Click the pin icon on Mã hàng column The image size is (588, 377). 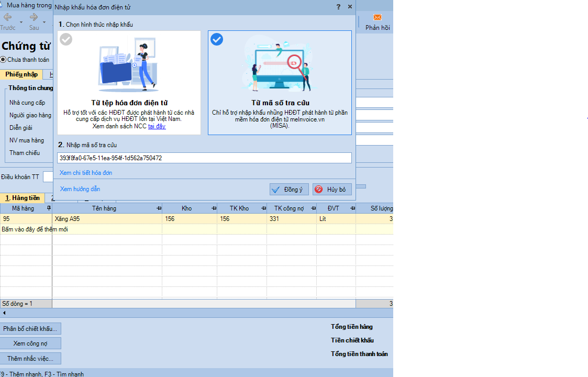point(49,208)
